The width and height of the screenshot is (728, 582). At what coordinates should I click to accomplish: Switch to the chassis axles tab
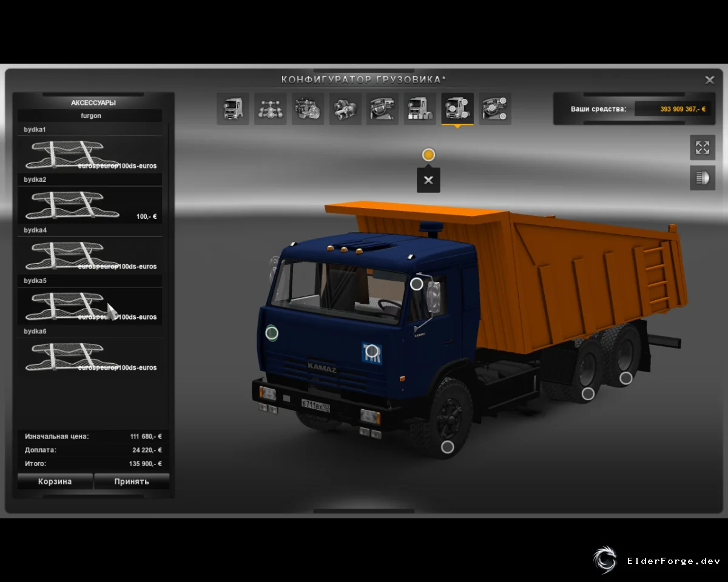tap(271, 109)
